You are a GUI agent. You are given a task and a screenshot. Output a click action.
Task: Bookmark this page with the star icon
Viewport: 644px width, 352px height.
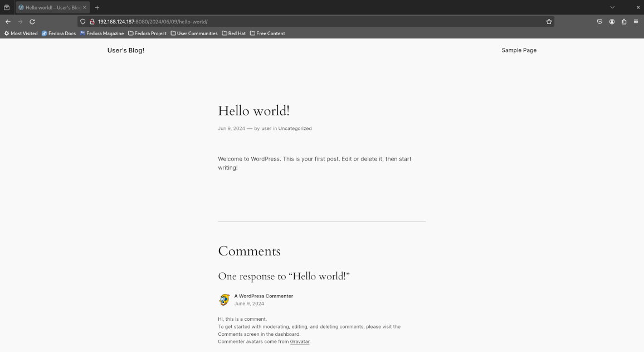point(549,22)
